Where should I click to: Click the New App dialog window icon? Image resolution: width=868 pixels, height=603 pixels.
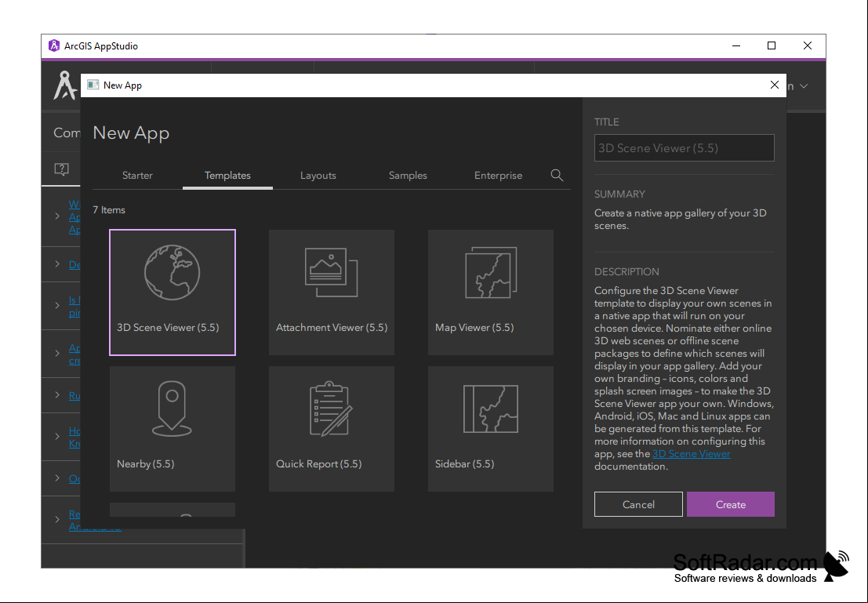(93, 85)
